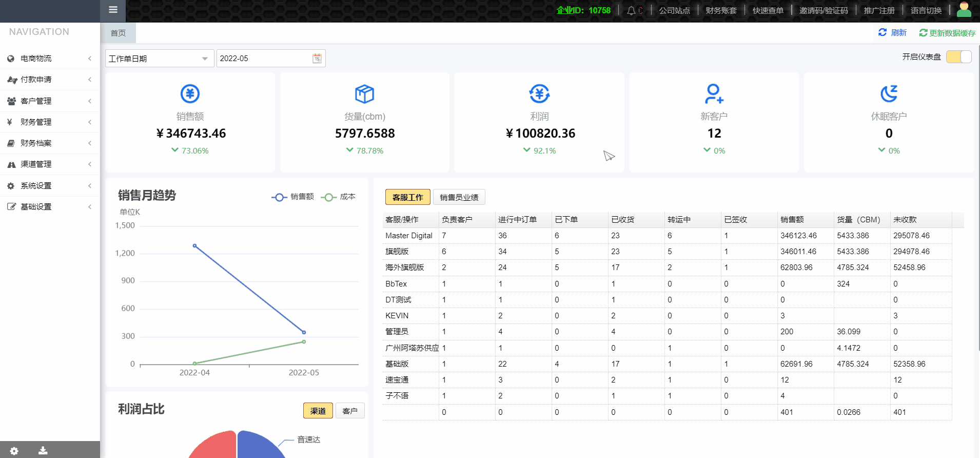980x458 pixels.
Task: Open notifications bell icon
Action: click(631, 10)
